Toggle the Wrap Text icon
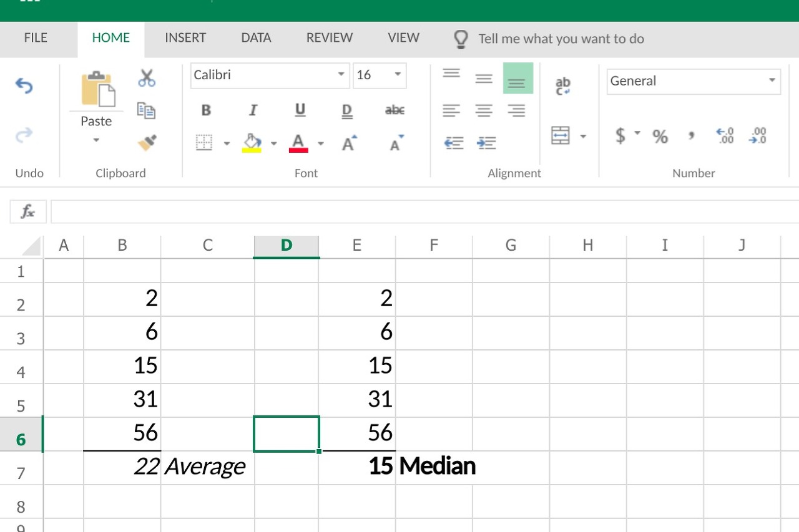Viewport: 799px width, 532px height. click(563, 86)
